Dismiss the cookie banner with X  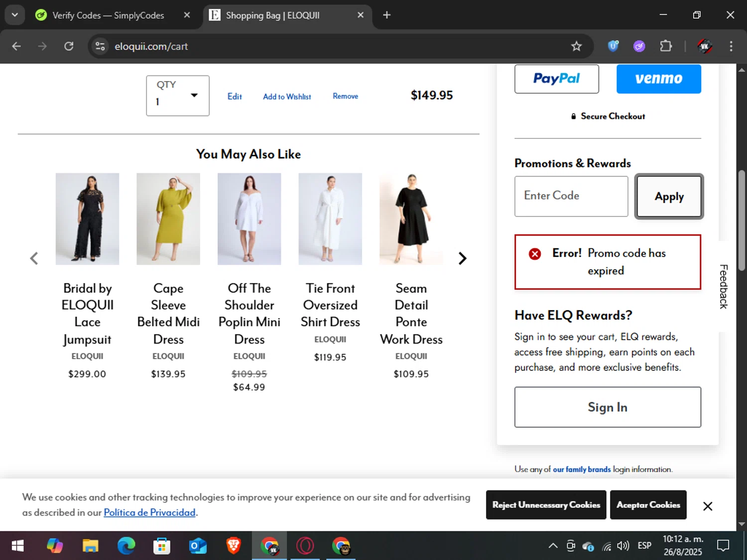point(708,506)
